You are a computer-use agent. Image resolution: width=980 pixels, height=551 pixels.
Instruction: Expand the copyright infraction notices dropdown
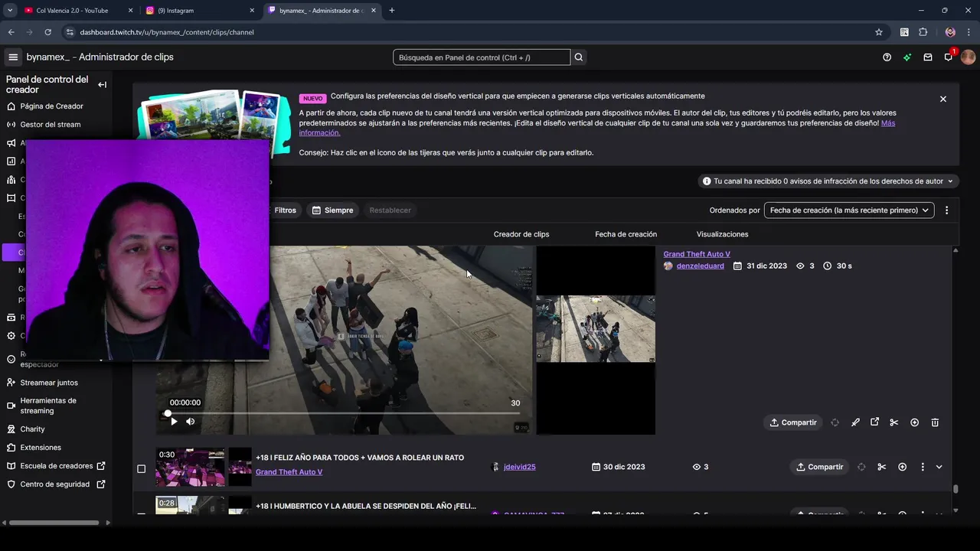(x=828, y=181)
